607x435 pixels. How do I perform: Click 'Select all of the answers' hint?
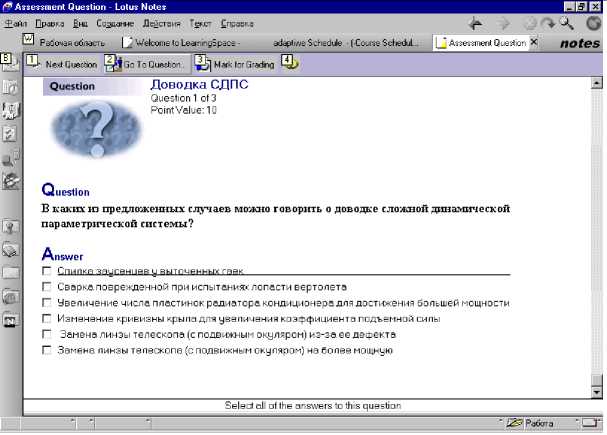(312, 406)
